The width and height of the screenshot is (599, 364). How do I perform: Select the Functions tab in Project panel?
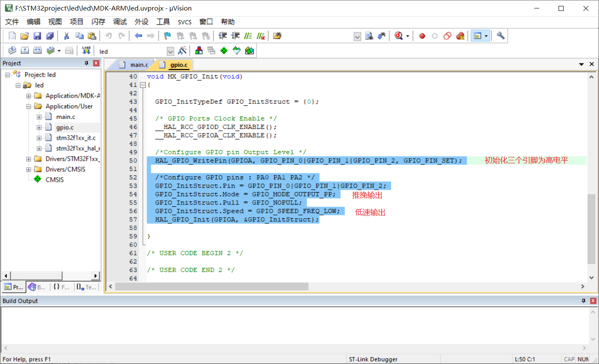coord(61,287)
